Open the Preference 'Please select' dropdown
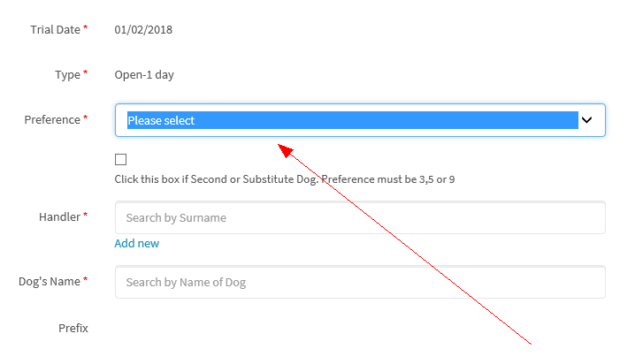643x364 pixels. (360, 120)
